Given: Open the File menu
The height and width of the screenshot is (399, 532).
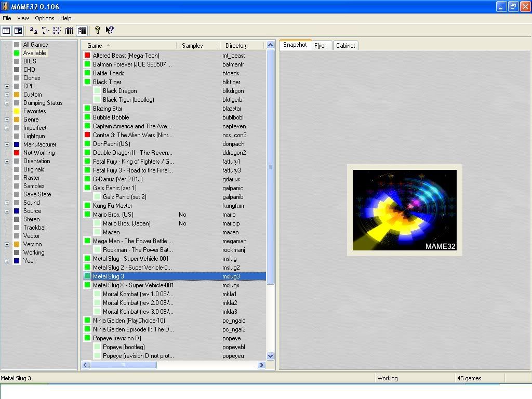Looking at the screenshot, I should [7, 18].
